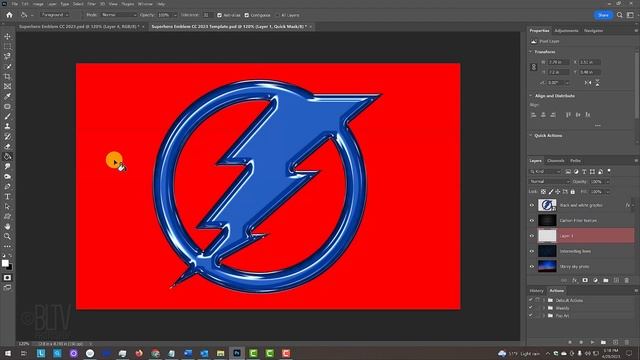Select the Paint Bucket tool
The height and width of the screenshot is (360, 640).
pos(7,156)
